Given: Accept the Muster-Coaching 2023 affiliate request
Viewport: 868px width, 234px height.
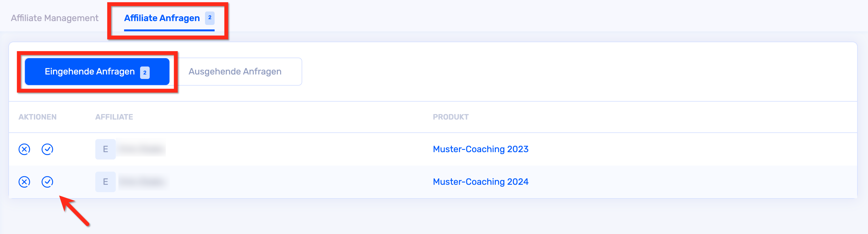Looking at the screenshot, I should coord(47,149).
